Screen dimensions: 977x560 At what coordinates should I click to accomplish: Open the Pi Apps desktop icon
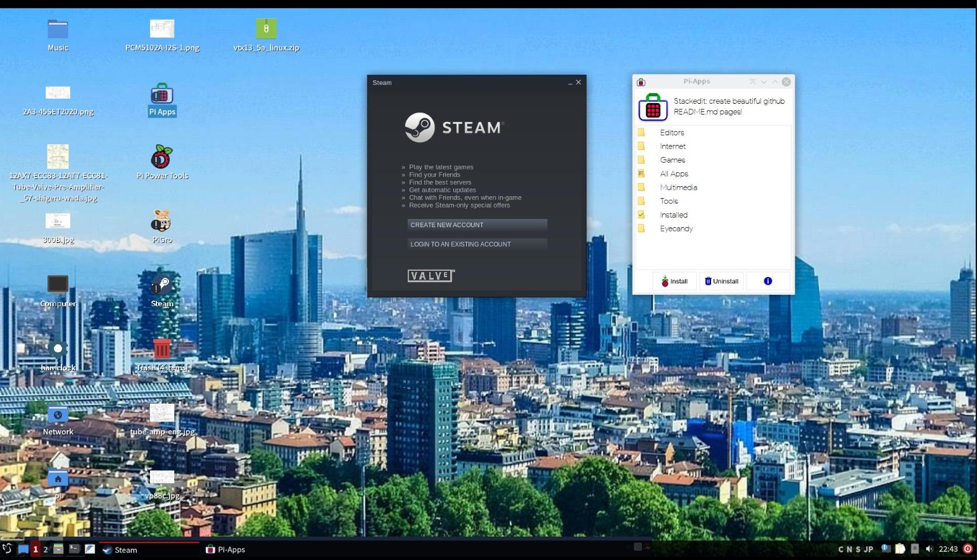click(161, 96)
